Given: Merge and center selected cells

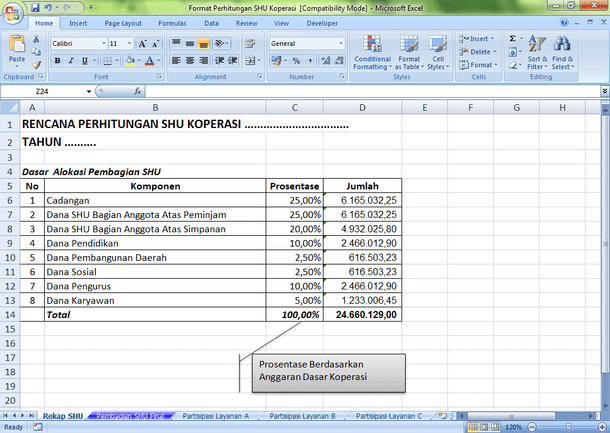Looking at the screenshot, I should click(250, 61).
